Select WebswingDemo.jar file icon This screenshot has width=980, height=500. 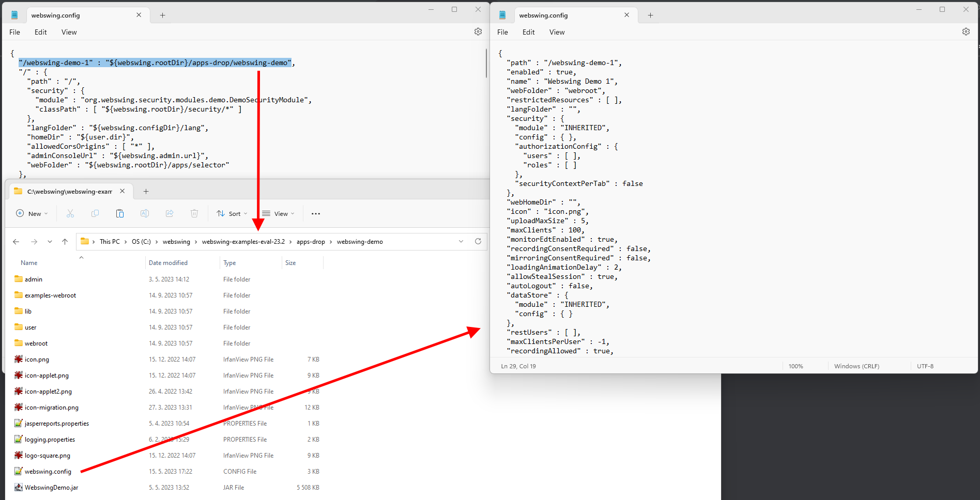(19, 487)
